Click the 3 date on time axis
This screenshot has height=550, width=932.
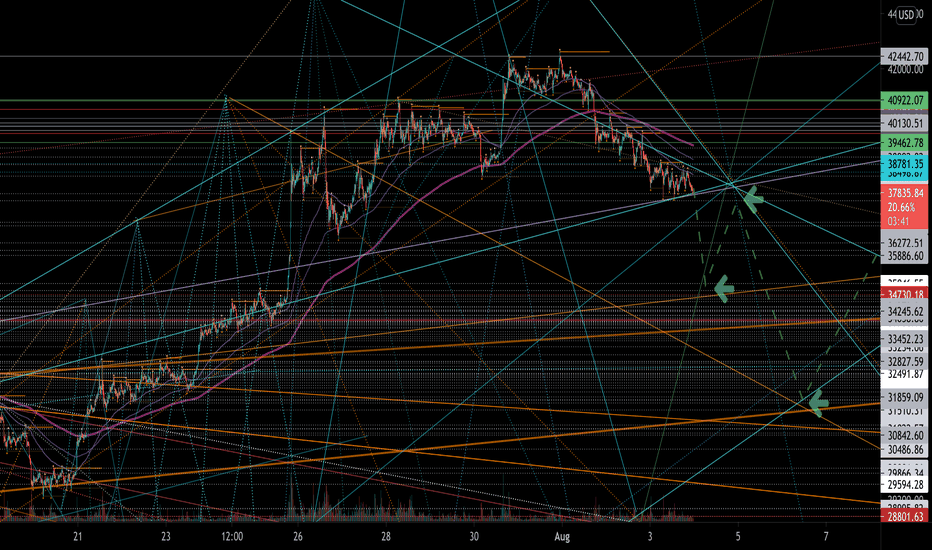650,537
